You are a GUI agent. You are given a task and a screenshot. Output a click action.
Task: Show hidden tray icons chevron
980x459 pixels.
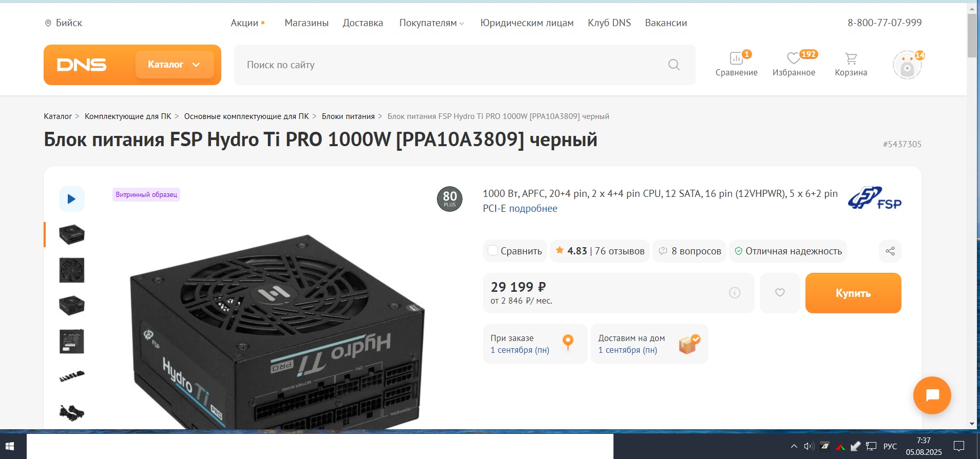point(794,446)
